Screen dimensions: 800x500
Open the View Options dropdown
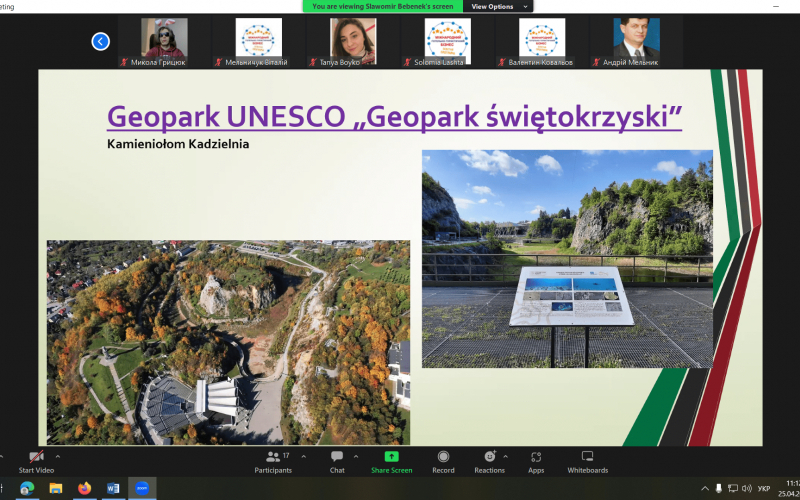pos(498,7)
